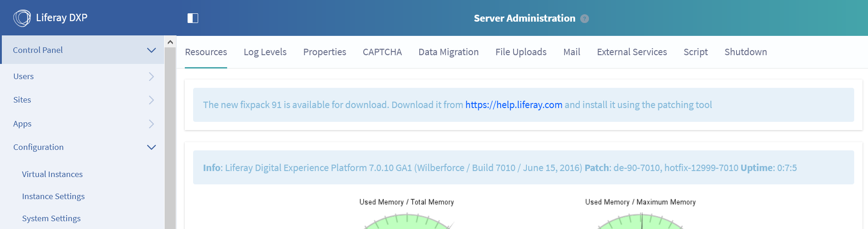Image resolution: width=868 pixels, height=229 pixels.
Task: Click the sidebar vertical scrollbar track
Action: click(170, 138)
